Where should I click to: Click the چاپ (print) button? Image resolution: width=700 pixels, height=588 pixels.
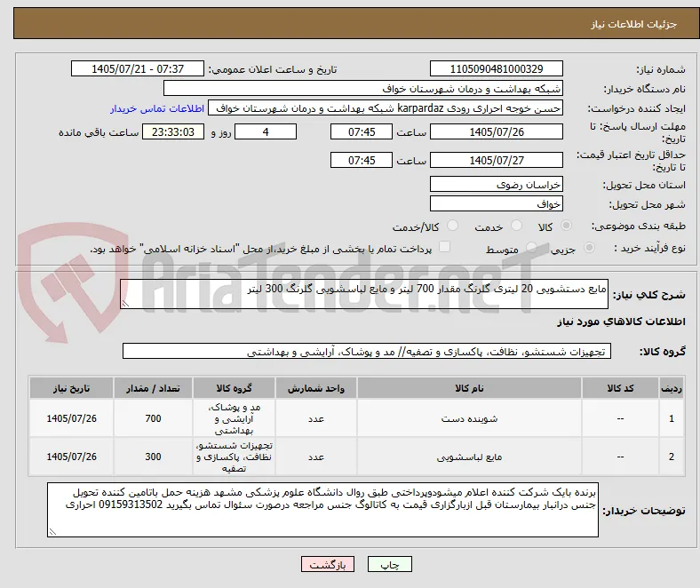(389, 564)
